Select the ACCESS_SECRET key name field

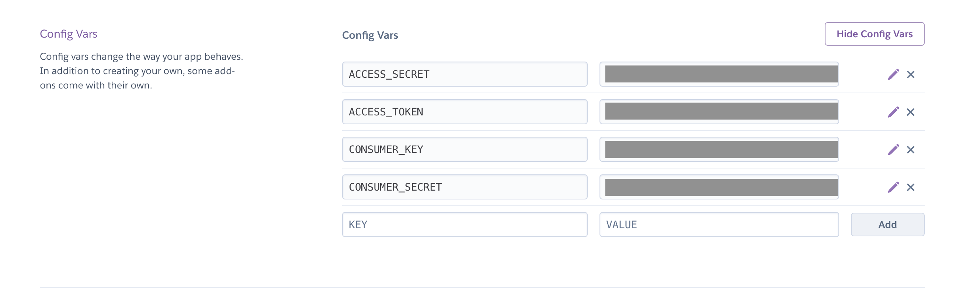[465, 74]
